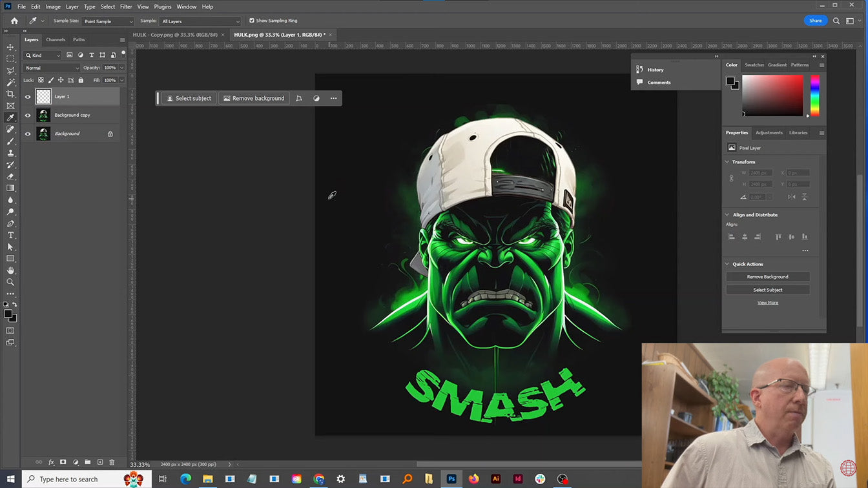The image size is (868, 488).
Task: Create a new layer
Action: coord(99,462)
